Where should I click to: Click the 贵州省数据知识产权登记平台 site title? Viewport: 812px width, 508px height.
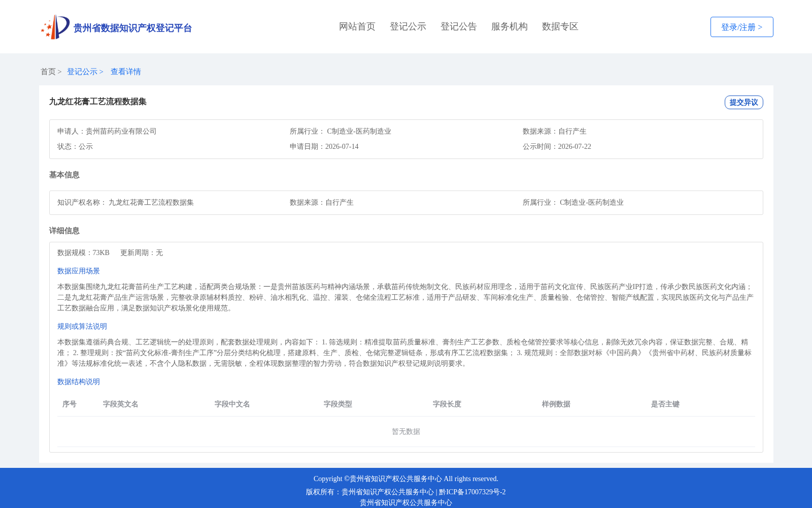point(133,28)
